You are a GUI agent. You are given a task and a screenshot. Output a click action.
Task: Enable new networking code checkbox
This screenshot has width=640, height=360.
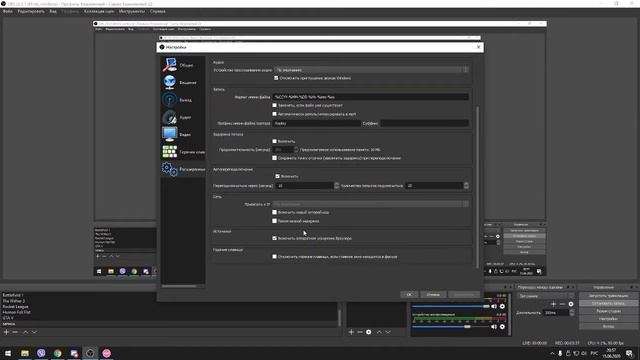274,212
